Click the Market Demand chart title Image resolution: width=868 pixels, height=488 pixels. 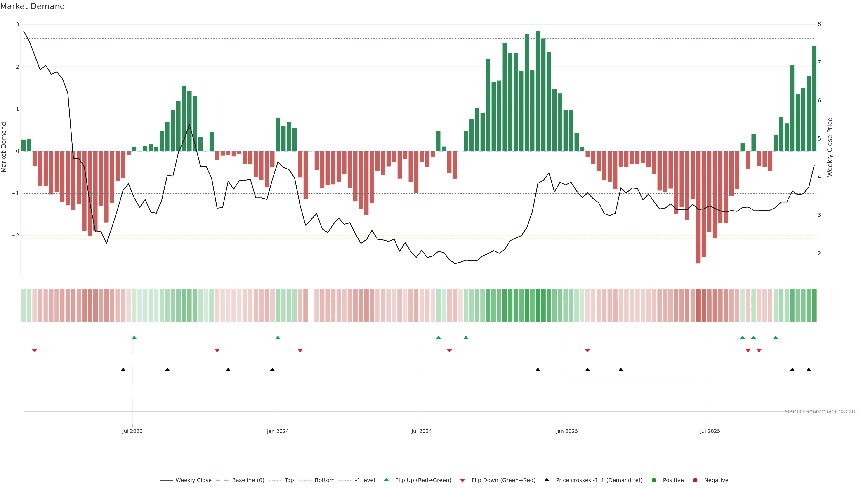point(32,6)
